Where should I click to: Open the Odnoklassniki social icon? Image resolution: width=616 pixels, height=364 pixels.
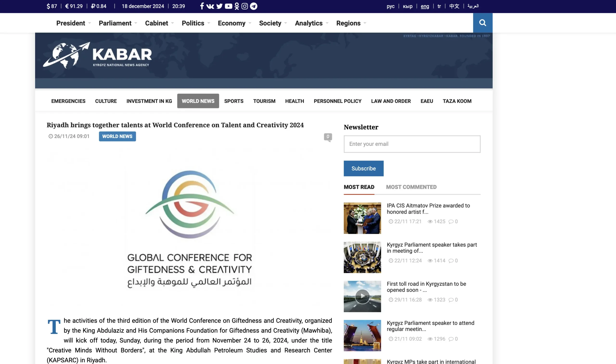point(237,6)
